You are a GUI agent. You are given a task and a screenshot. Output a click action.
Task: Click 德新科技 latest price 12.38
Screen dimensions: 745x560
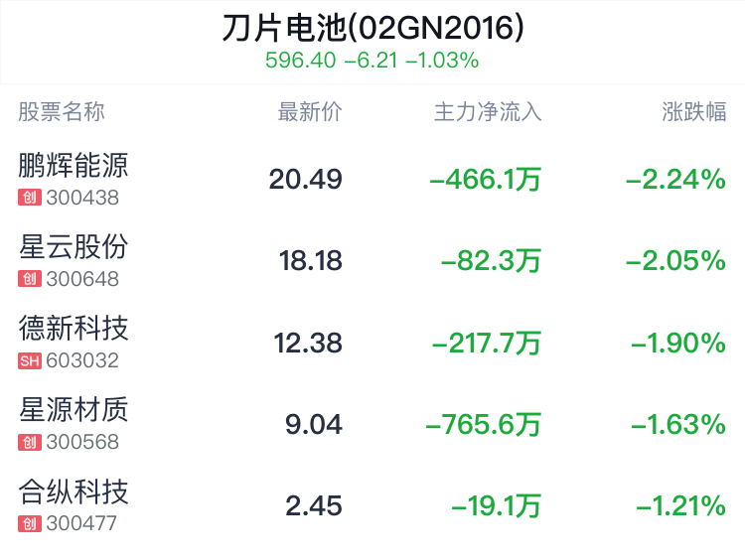(x=308, y=344)
